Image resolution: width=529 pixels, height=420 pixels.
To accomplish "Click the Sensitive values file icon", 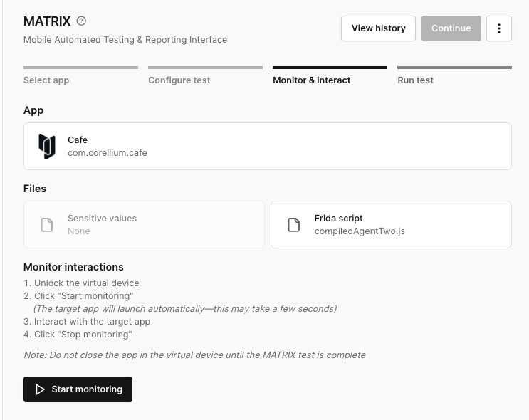I will click(47, 225).
